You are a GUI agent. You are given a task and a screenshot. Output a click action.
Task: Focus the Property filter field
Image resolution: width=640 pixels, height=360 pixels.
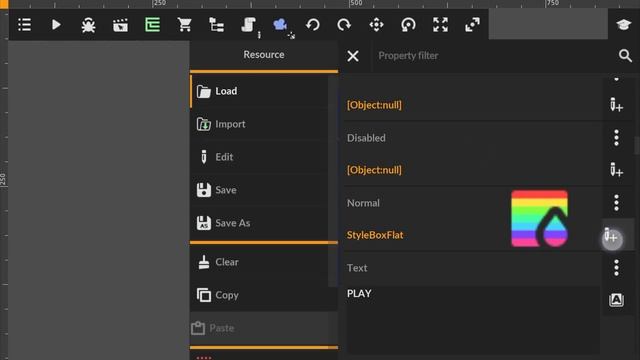[493, 56]
